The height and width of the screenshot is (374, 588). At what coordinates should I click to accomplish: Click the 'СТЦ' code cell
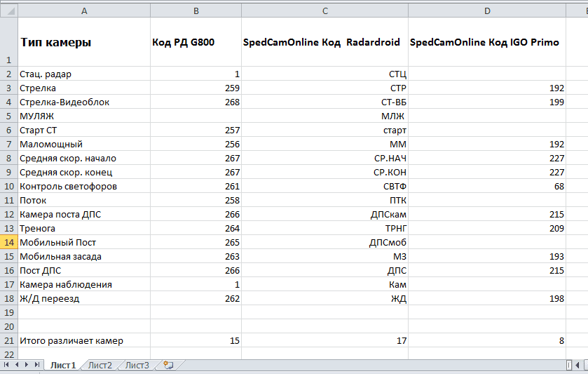click(324, 74)
